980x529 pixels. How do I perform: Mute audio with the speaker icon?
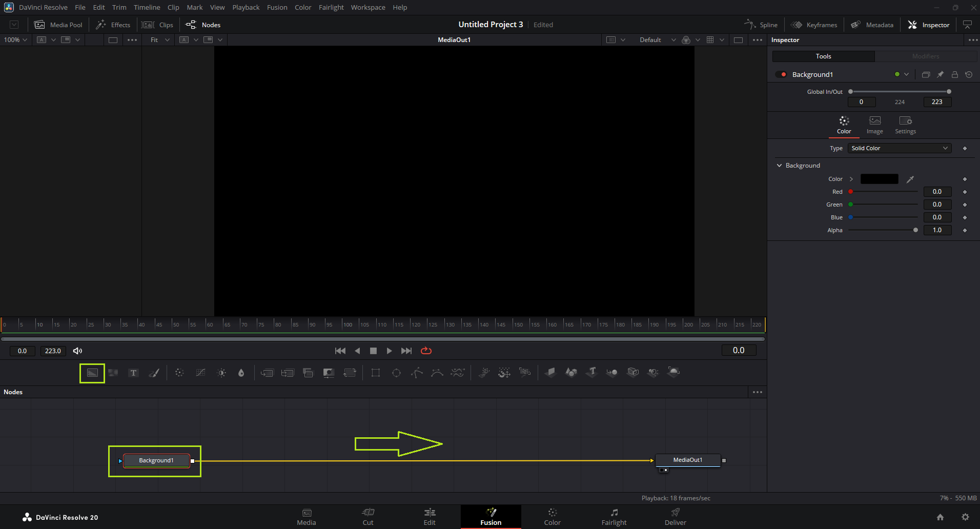77,351
